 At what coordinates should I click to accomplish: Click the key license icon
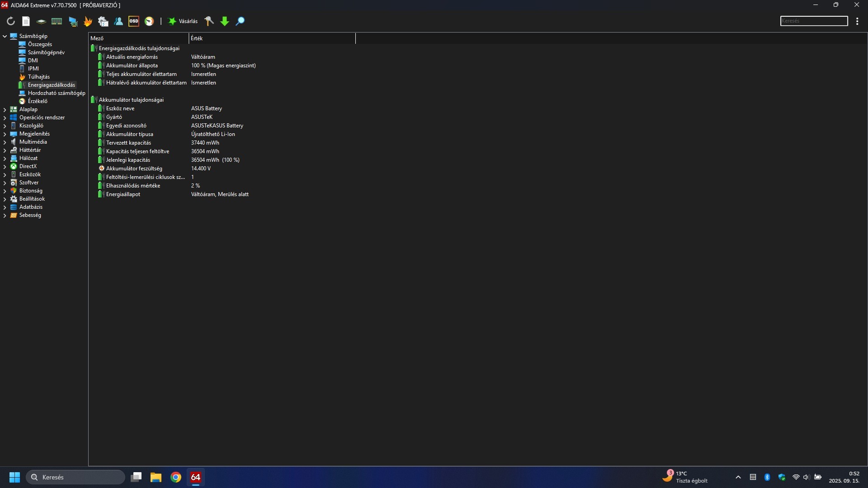point(209,21)
